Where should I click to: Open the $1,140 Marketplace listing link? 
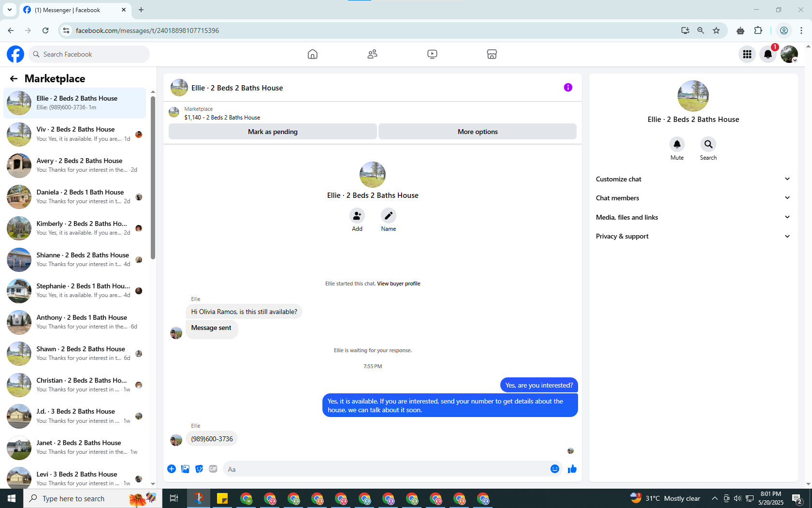click(222, 118)
